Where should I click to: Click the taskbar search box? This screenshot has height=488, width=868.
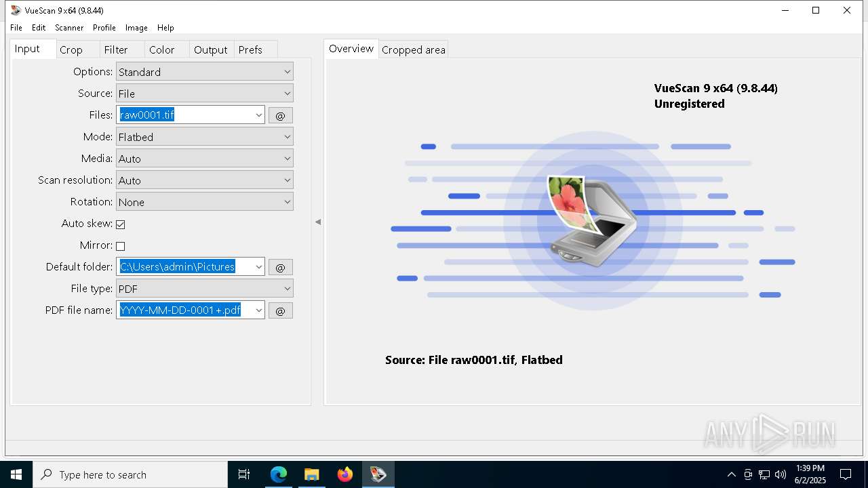tap(130, 474)
